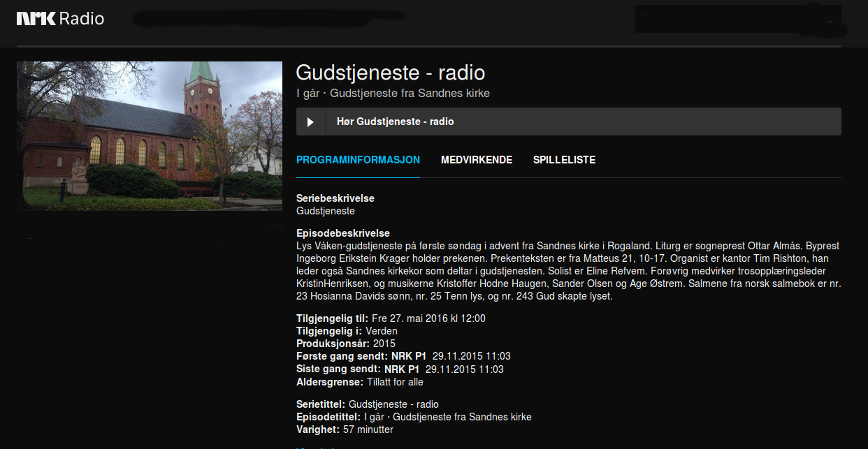Click the 'Gudstjeneste - radio' page title

[390, 73]
